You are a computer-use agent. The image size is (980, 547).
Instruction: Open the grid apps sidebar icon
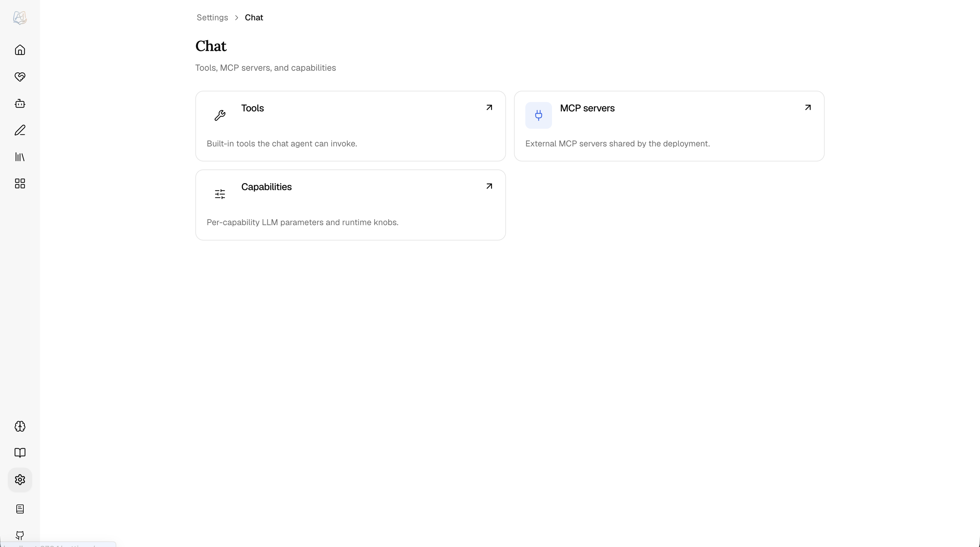[20, 183]
